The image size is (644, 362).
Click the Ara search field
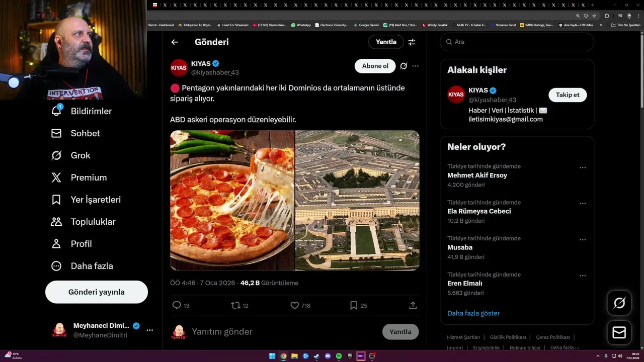coord(517,42)
